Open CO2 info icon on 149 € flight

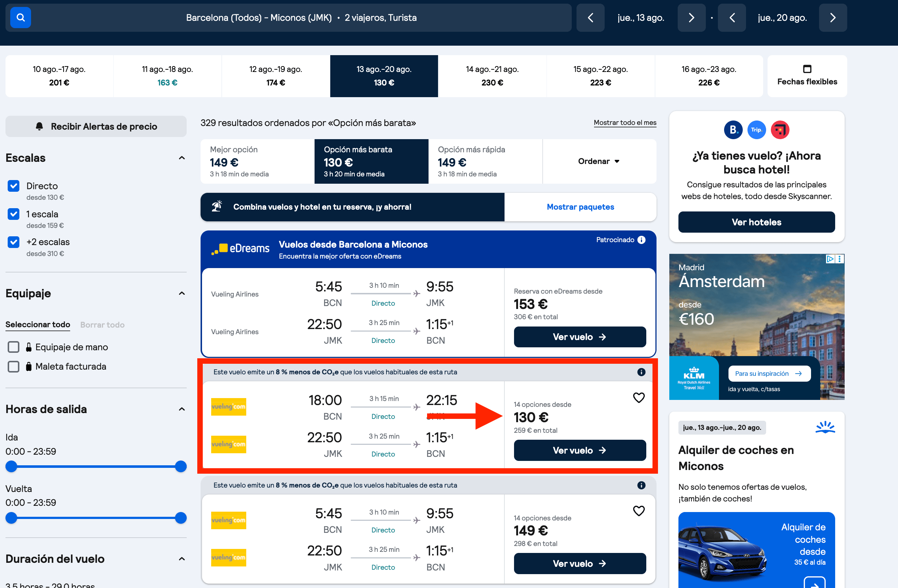click(x=641, y=485)
